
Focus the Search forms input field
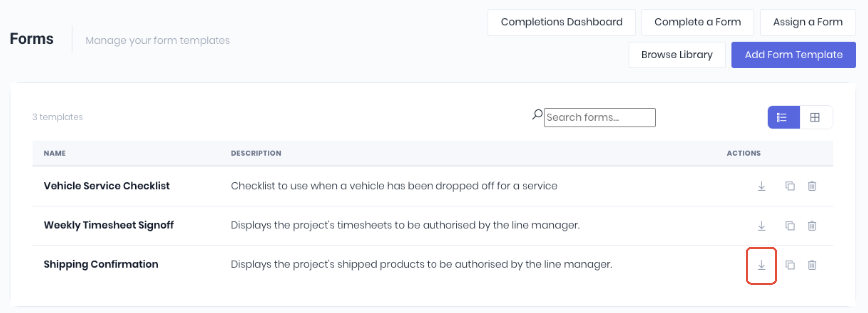600,117
